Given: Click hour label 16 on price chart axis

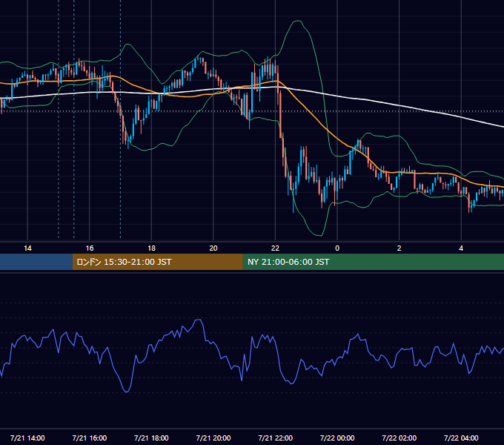Looking at the screenshot, I should pyautogui.click(x=90, y=248).
